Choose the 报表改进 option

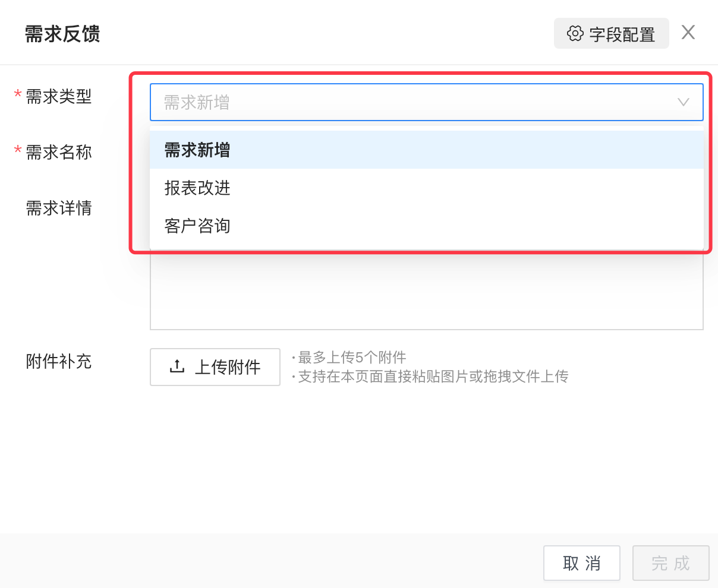(197, 188)
